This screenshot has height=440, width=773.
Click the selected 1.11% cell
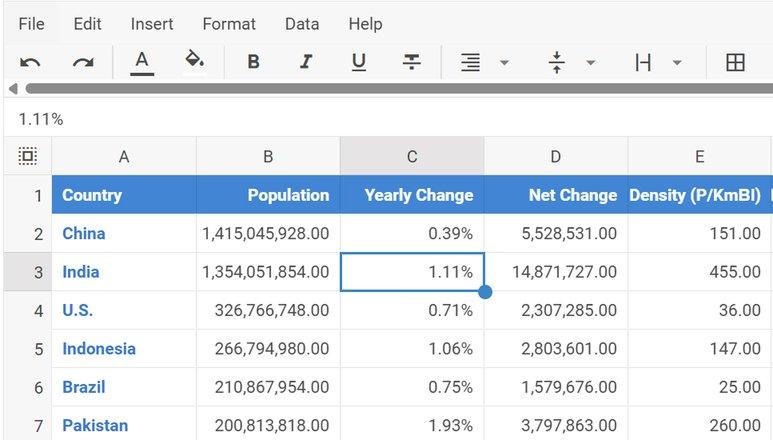pyautogui.click(x=412, y=272)
